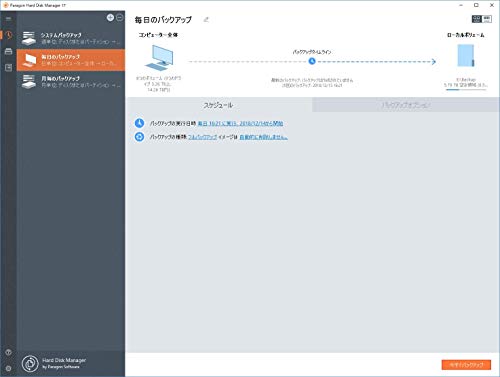The width and height of the screenshot is (500, 377).
Task: Open the hamburger menu in the left rail
Action: point(8,19)
